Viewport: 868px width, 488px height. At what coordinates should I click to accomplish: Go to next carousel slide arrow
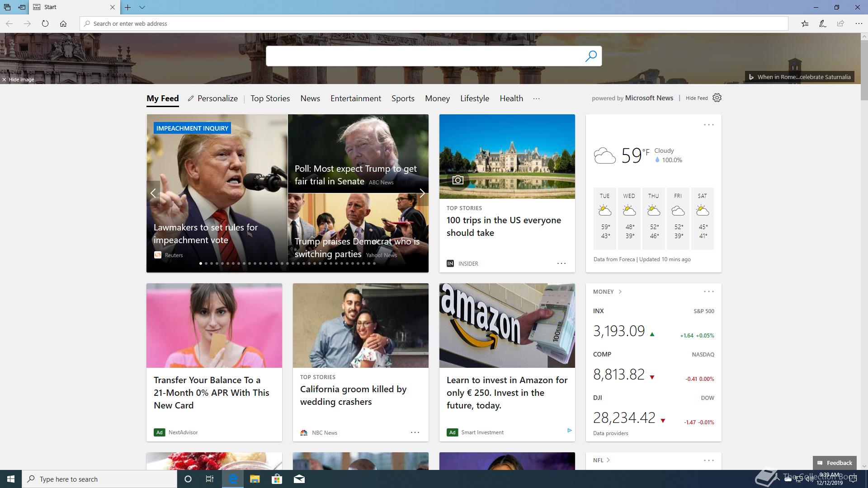(x=422, y=193)
